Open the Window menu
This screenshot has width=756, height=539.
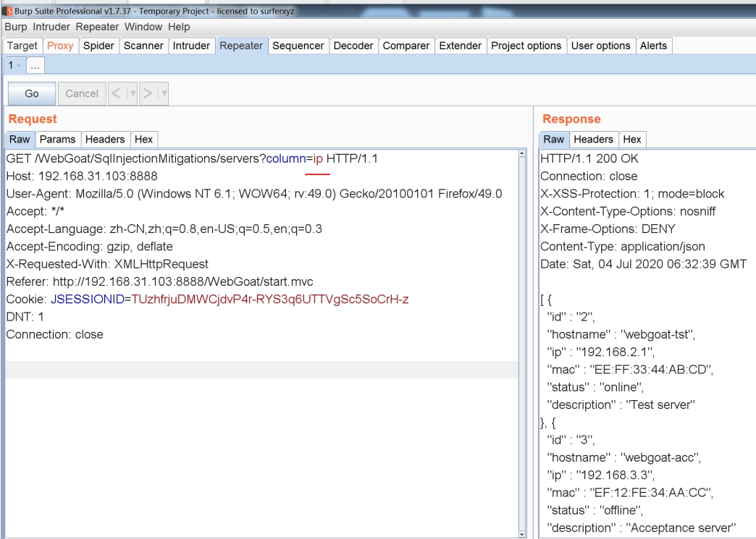tap(143, 27)
